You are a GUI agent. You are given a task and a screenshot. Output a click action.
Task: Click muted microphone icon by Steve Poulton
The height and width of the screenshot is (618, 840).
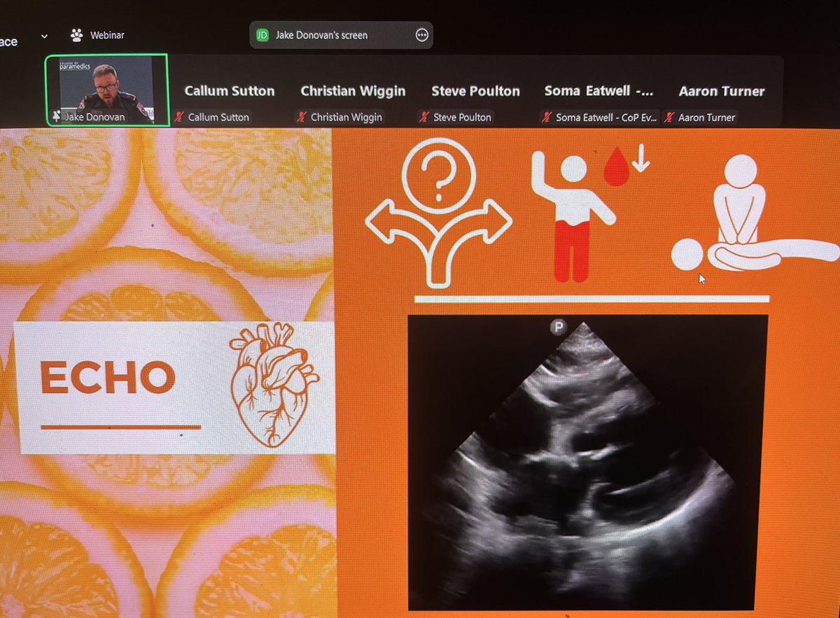pos(424,118)
